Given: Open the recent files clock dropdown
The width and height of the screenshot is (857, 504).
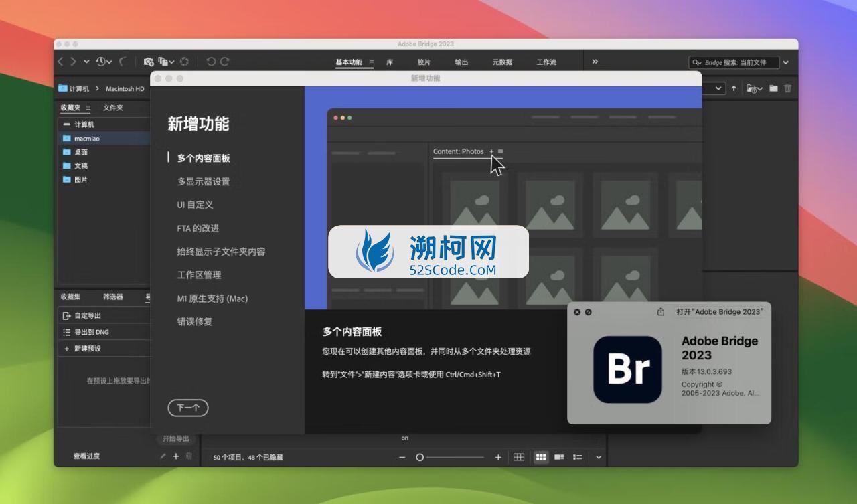Looking at the screenshot, I should tap(104, 62).
